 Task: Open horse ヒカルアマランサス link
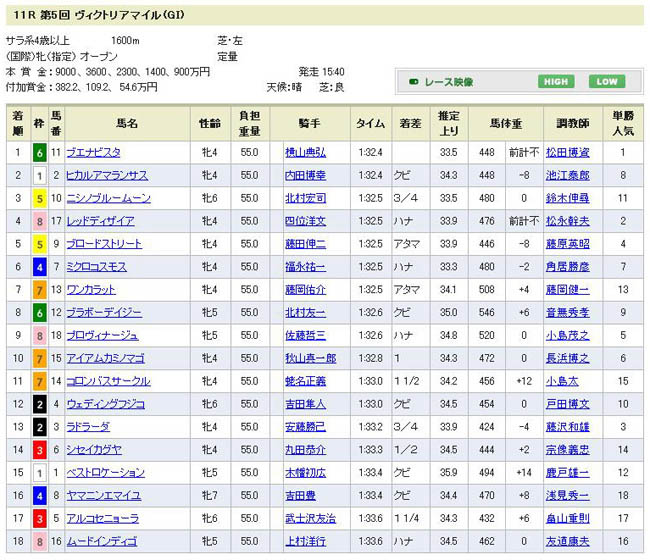[107, 175]
